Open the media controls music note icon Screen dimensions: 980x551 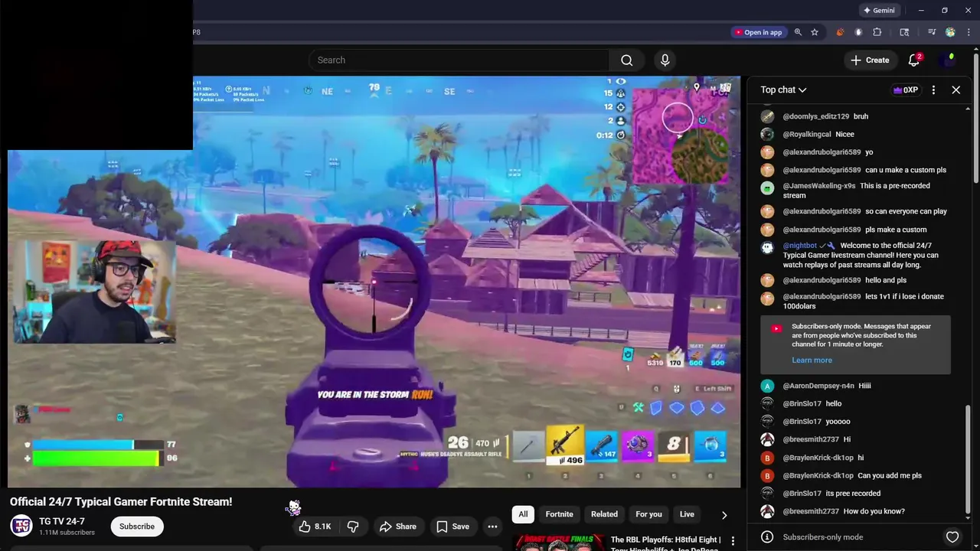click(932, 32)
